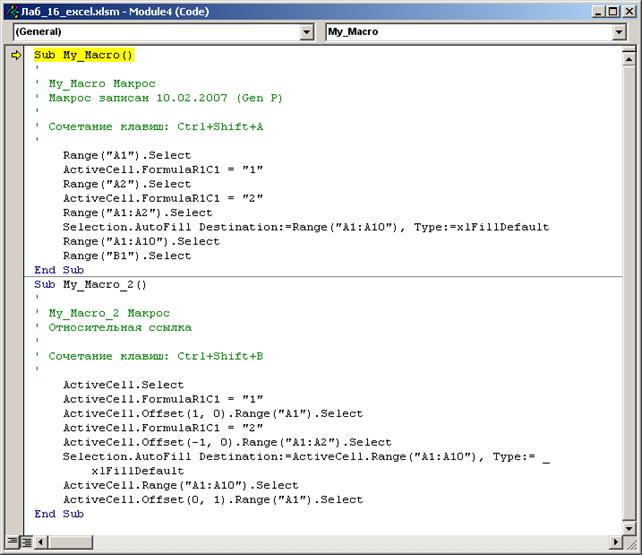642x555 pixels.
Task: Click the yellow execution arrow in margin
Action: [16, 55]
